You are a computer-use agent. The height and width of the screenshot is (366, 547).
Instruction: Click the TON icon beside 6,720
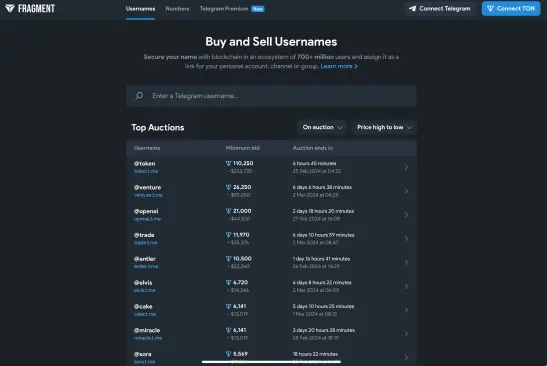[x=228, y=282]
